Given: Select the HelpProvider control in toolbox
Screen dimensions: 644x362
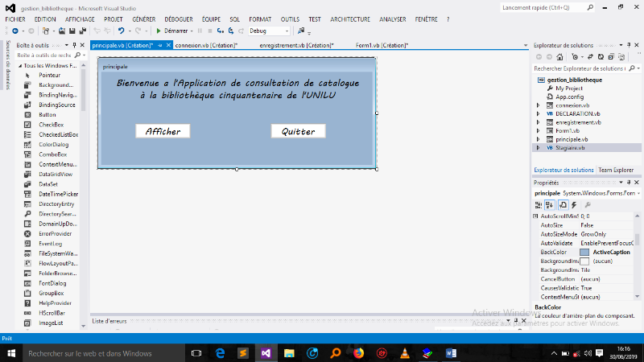Looking at the screenshot, I should pyautogui.click(x=55, y=303).
